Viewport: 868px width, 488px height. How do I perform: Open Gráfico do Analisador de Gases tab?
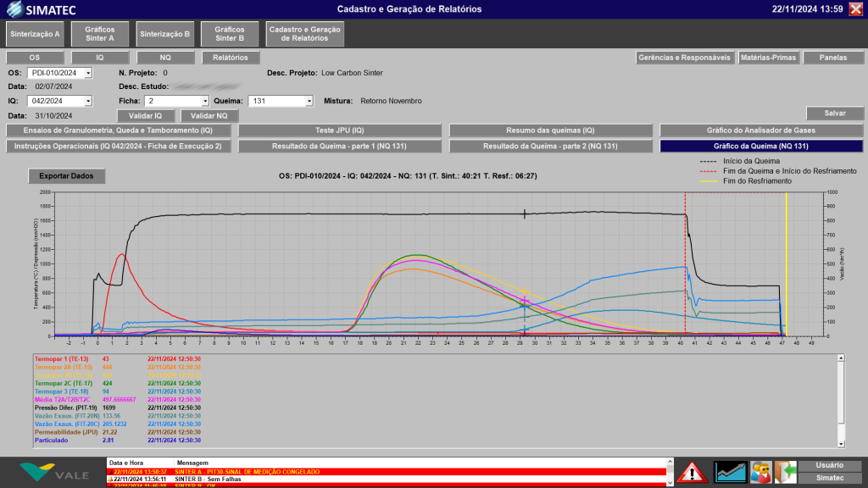(x=760, y=130)
